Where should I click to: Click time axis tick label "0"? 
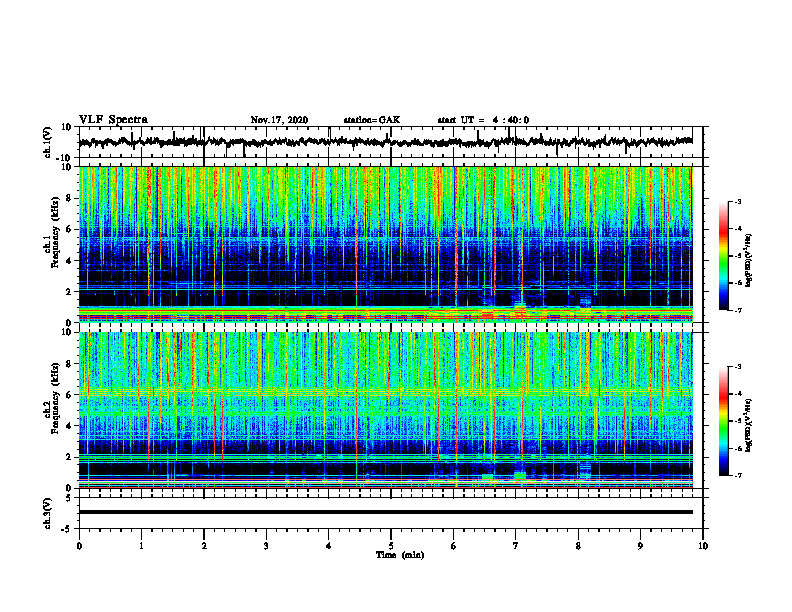click(79, 546)
